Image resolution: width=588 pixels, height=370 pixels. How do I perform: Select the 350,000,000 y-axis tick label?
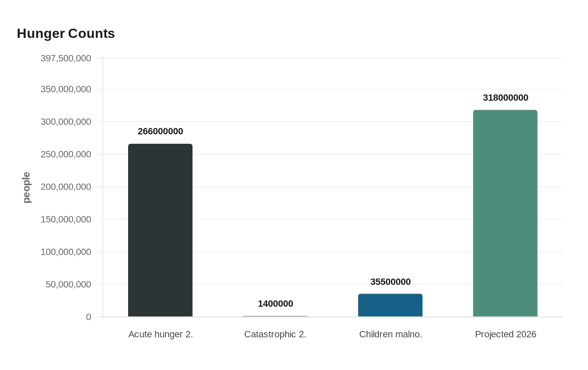click(66, 90)
